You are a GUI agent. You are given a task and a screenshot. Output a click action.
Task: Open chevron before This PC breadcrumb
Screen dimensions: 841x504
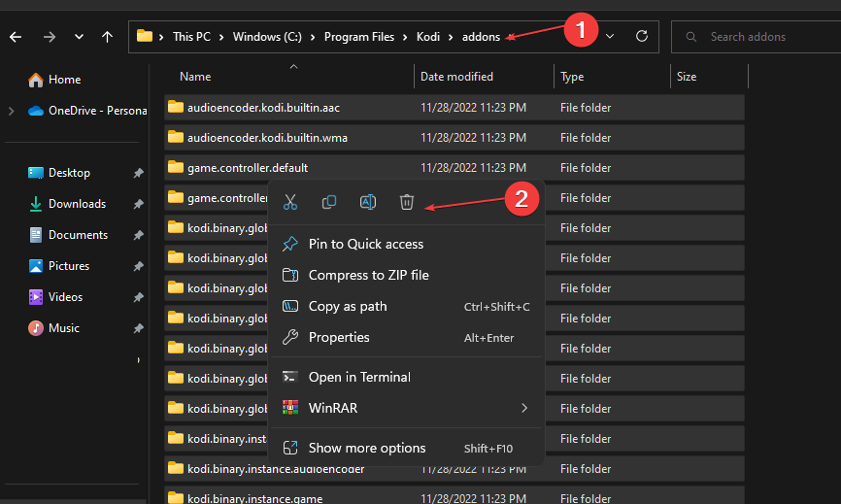pos(161,37)
